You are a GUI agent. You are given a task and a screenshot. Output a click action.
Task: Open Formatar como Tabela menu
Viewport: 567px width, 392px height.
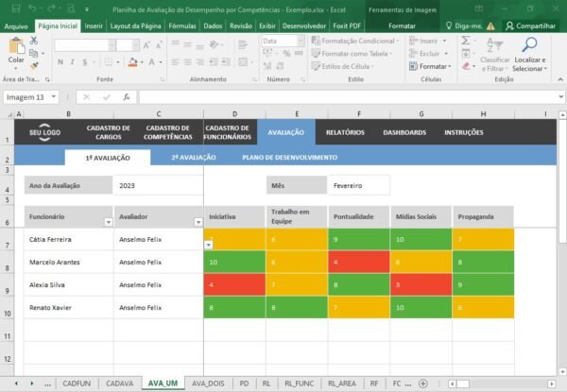tap(352, 54)
